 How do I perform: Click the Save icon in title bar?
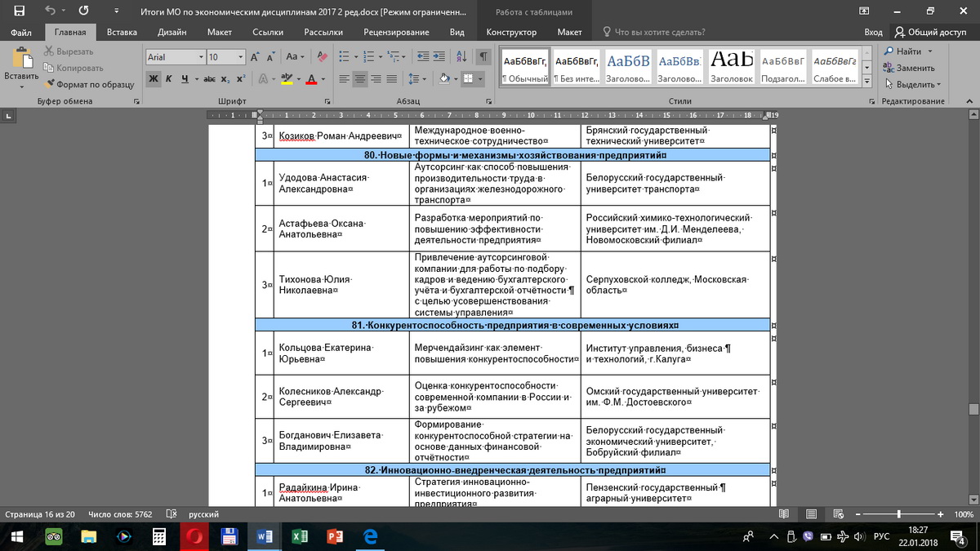coord(19,11)
